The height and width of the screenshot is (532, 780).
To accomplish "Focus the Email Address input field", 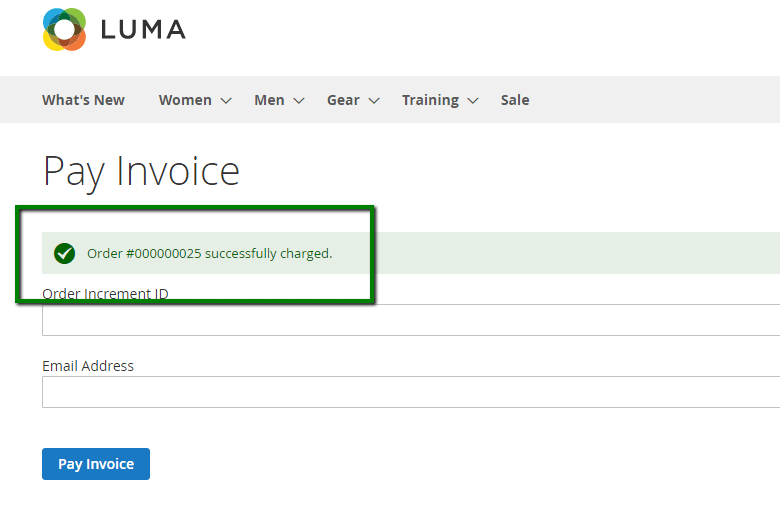I will pos(411,392).
